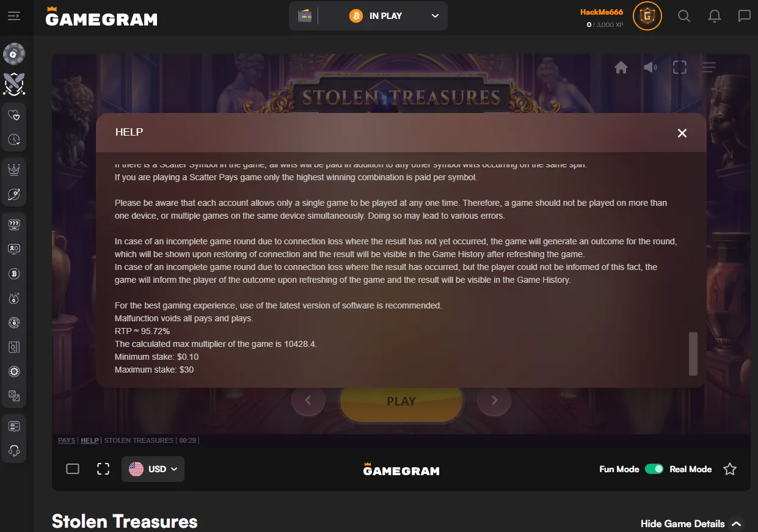Image resolution: width=758 pixels, height=532 pixels.
Task: Switch to theater view rectangle icon
Action: (73, 469)
